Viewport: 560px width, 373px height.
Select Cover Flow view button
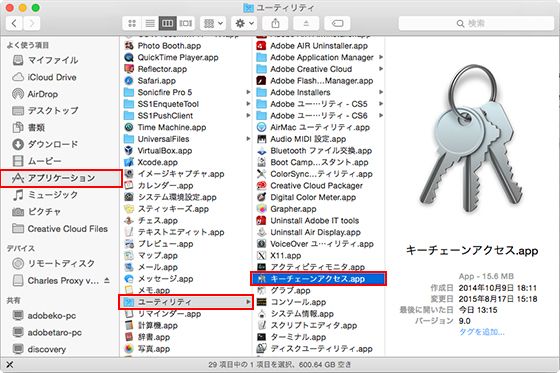pos(186,24)
